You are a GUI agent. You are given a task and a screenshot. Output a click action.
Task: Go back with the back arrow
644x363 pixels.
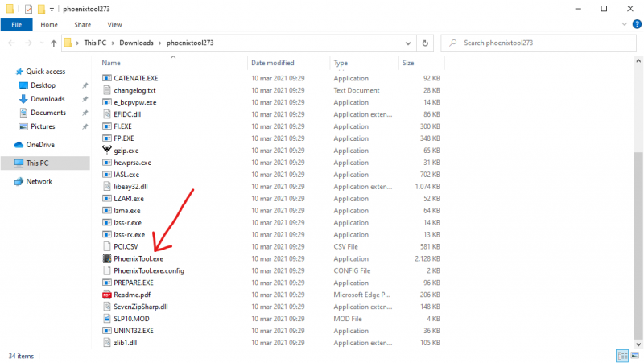coord(11,43)
